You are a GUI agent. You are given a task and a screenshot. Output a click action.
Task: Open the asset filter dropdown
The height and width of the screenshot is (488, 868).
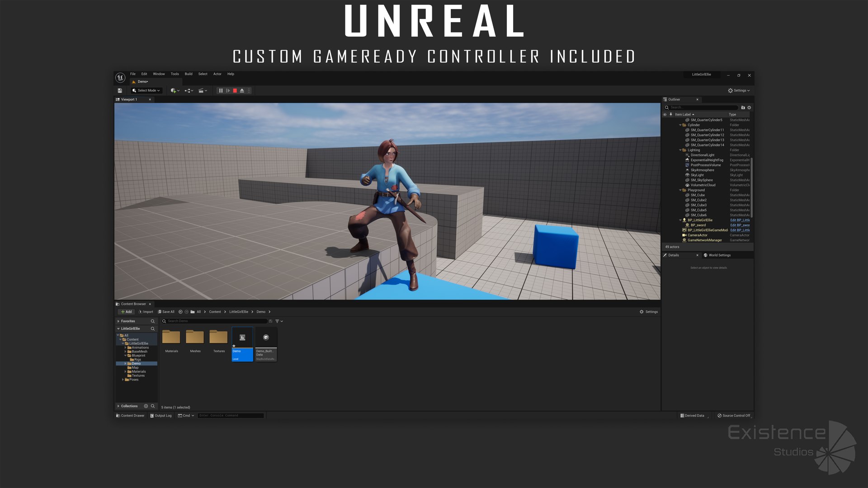click(279, 321)
